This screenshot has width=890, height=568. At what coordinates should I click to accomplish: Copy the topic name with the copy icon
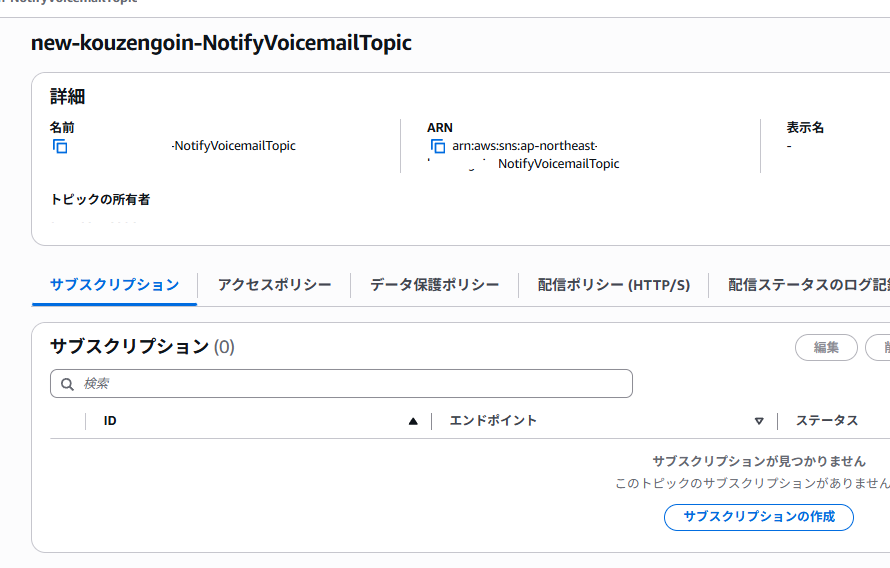point(60,146)
